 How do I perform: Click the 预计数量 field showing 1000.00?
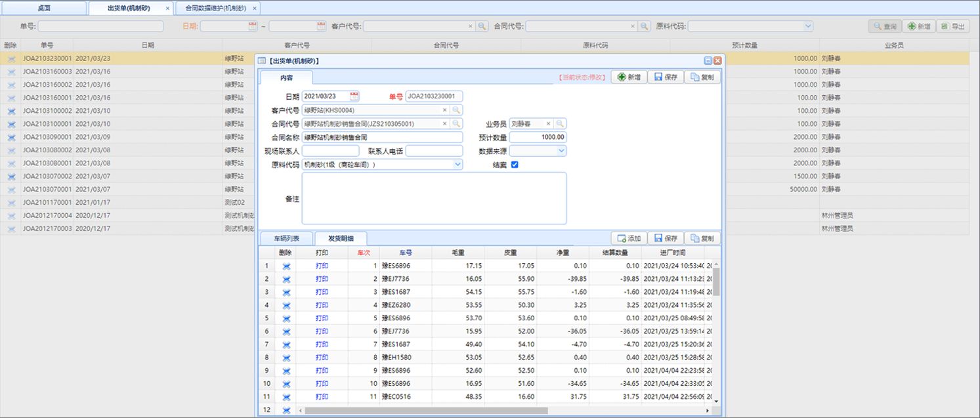click(x=538, y=137)
